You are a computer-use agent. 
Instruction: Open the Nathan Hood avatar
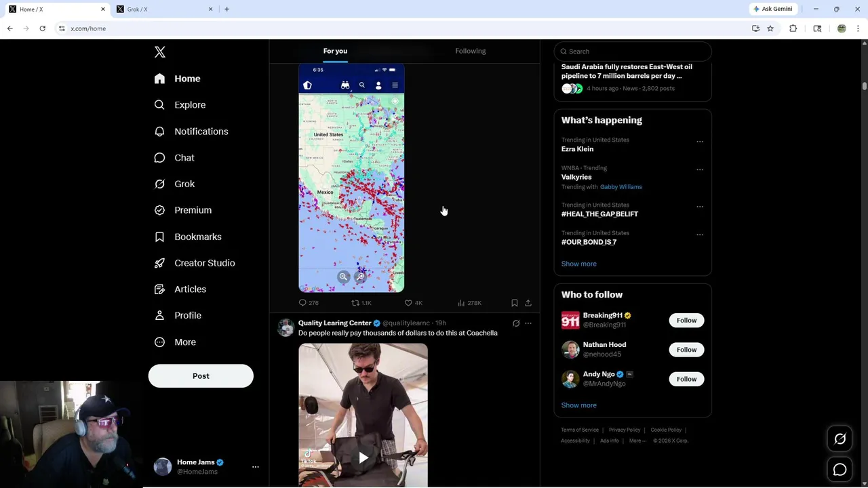[x=570, y=350]
